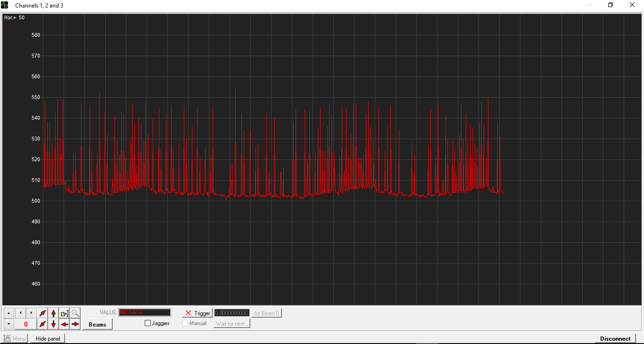Click the small right triangle button
The image size is (644, 344).
pos(31,313)
